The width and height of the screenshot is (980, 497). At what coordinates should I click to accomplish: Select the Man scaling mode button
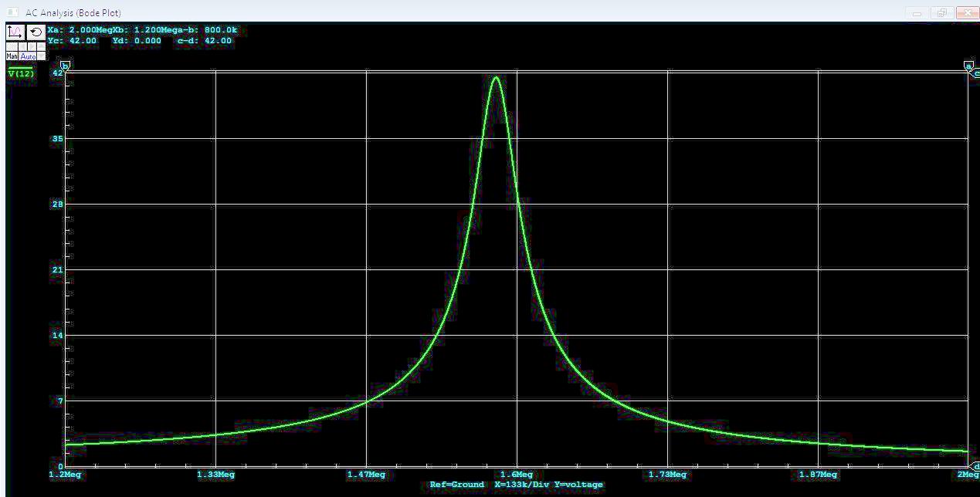click(x=12, y=56)
